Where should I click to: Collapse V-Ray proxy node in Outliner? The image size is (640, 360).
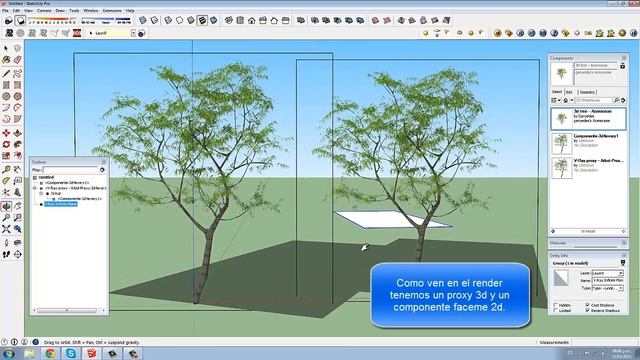coord(35,188)
